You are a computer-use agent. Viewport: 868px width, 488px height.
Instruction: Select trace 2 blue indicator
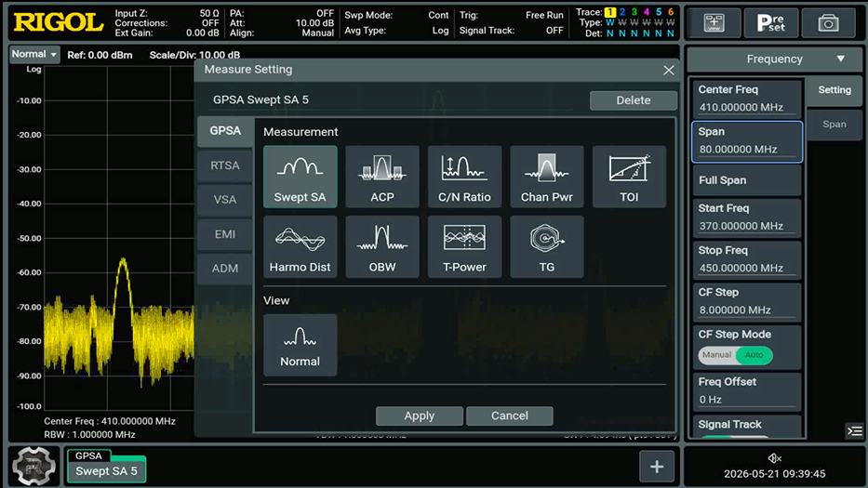[x=622, y=11]
